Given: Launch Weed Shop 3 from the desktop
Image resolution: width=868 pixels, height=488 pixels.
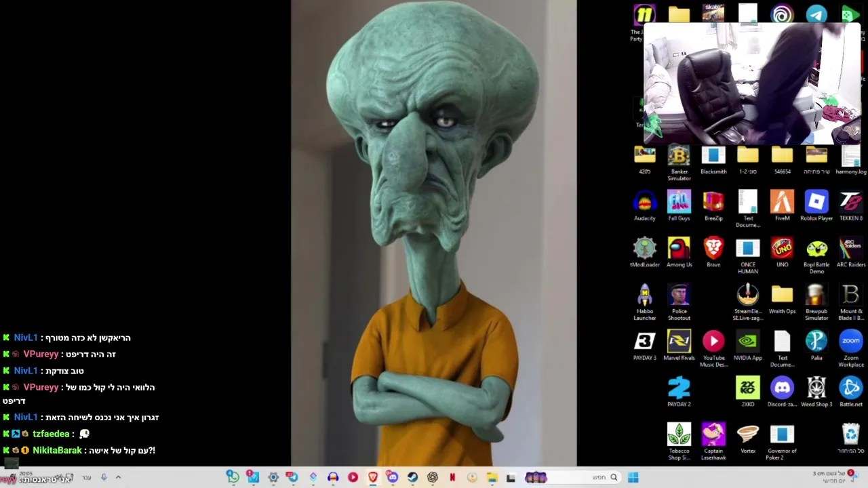Looking at the screenshot, I should pyautogui.click(x=816, y=392).
